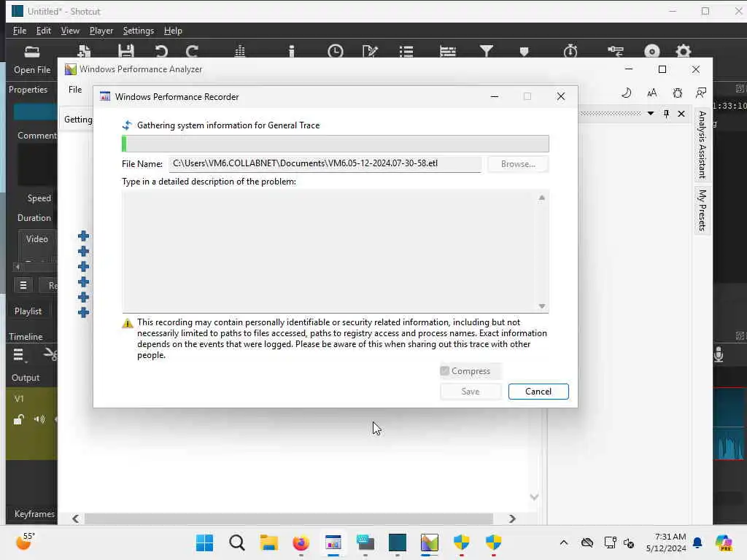
Task: Click the Save button in Performance Recorder
Action: [x=471, y=392]
